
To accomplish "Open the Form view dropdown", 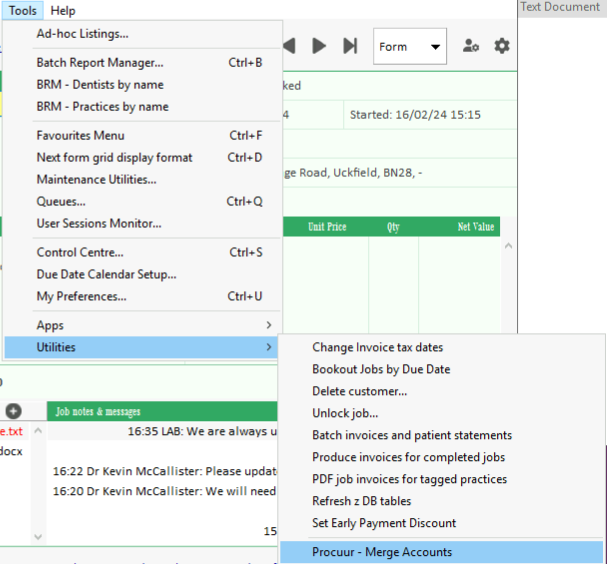I will tap(410, 46).
